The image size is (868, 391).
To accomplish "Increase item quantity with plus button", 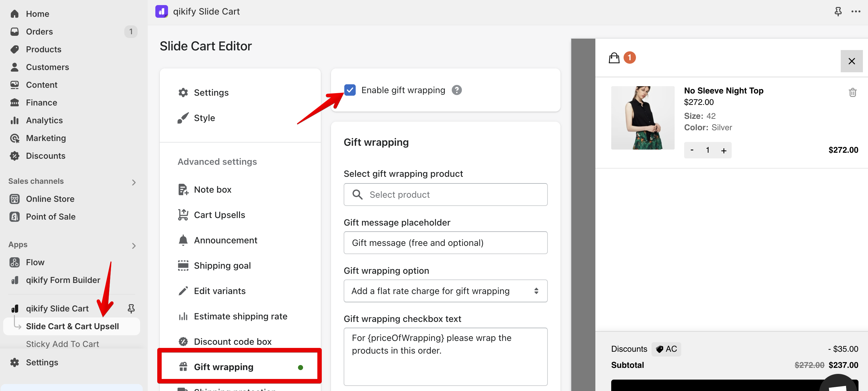I will (x=723, y=150).
